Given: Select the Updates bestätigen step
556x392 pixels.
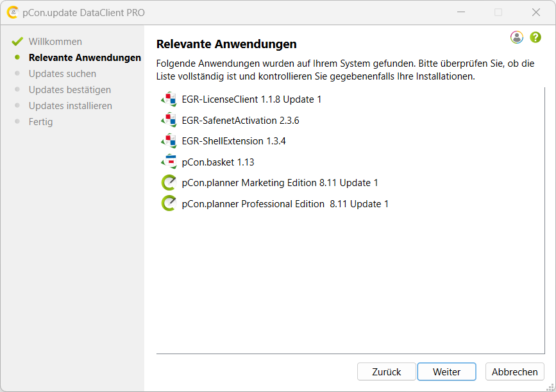Looking at the screenshot, I should click(70, 90).
